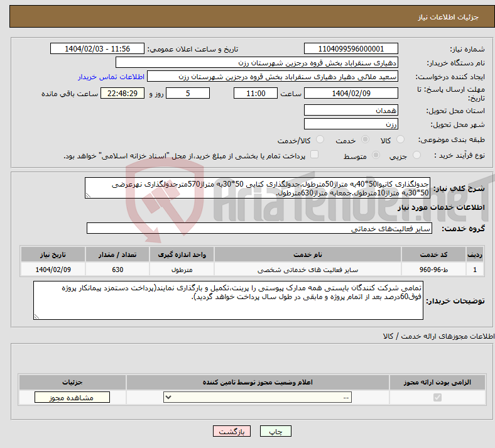Screen dimensions: 495x448
Task: Click the delivery city field رزن
Action: pyautogui.click(x=351, y=124)
